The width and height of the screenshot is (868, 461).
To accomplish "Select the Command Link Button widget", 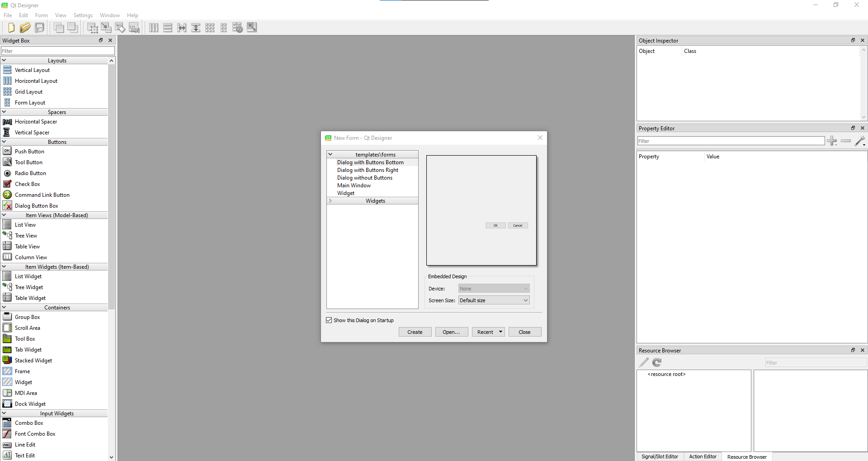I will click(x=42, y=195).
